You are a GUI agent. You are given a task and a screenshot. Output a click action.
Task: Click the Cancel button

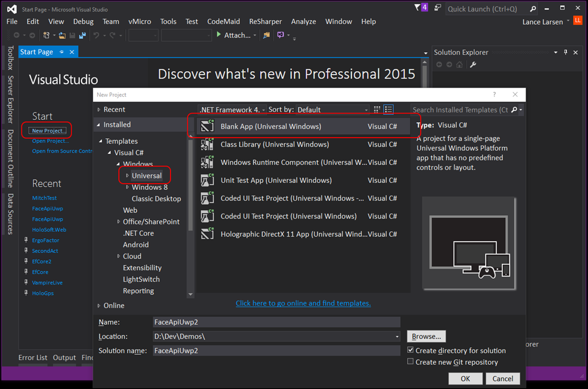click(x=503, y=379)
